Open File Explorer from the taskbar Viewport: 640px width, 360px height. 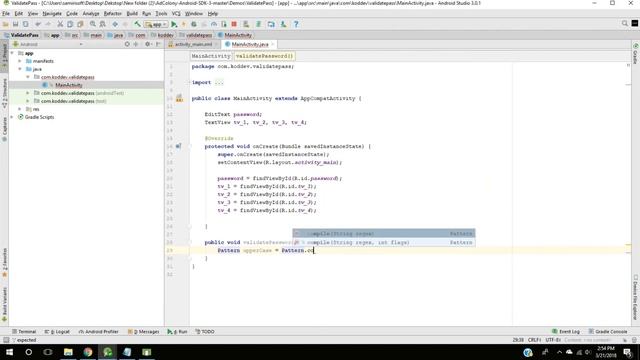point(68,352)
